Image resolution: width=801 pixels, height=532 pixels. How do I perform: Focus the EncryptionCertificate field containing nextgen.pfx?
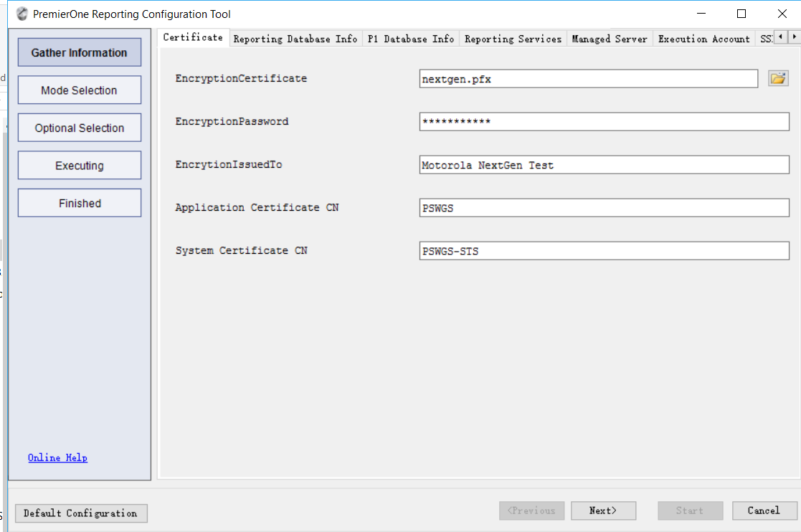point(589,79)
